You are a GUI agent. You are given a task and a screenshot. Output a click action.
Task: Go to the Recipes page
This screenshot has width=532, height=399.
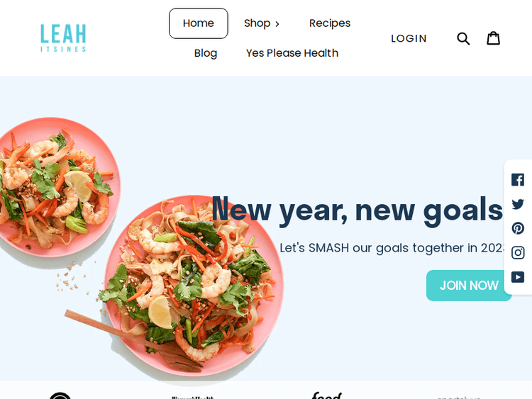click(x=330, y=23)
